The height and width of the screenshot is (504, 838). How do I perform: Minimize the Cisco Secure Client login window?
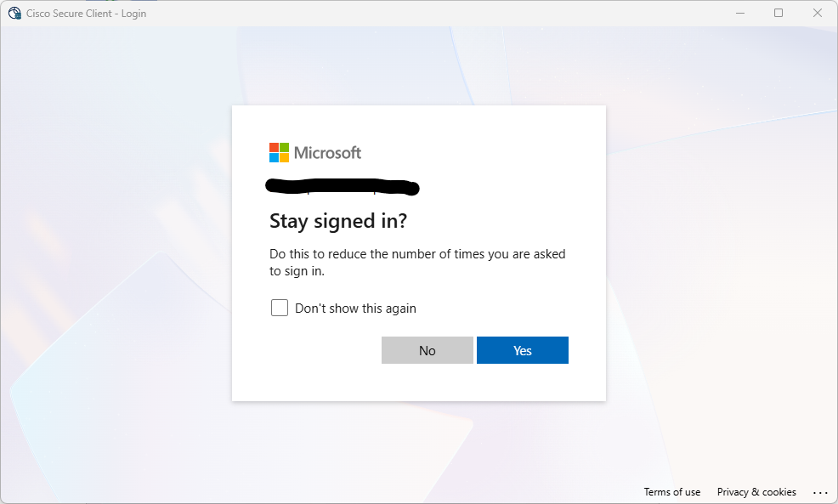740,14
